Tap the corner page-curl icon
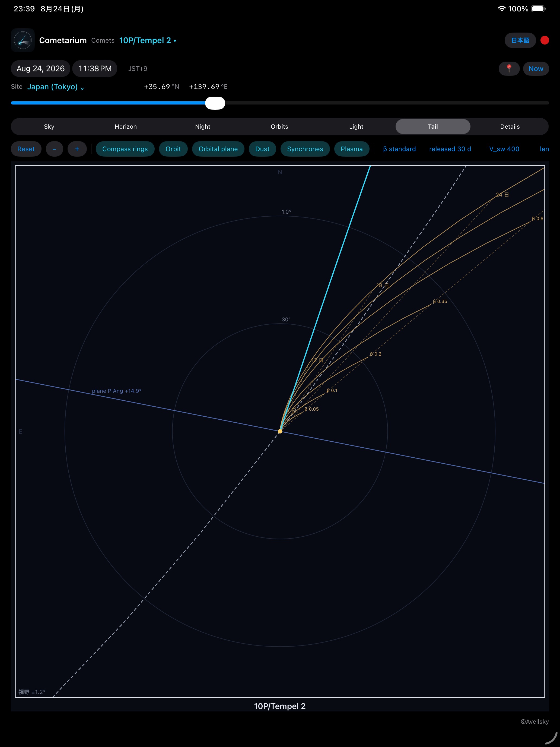 552,738
